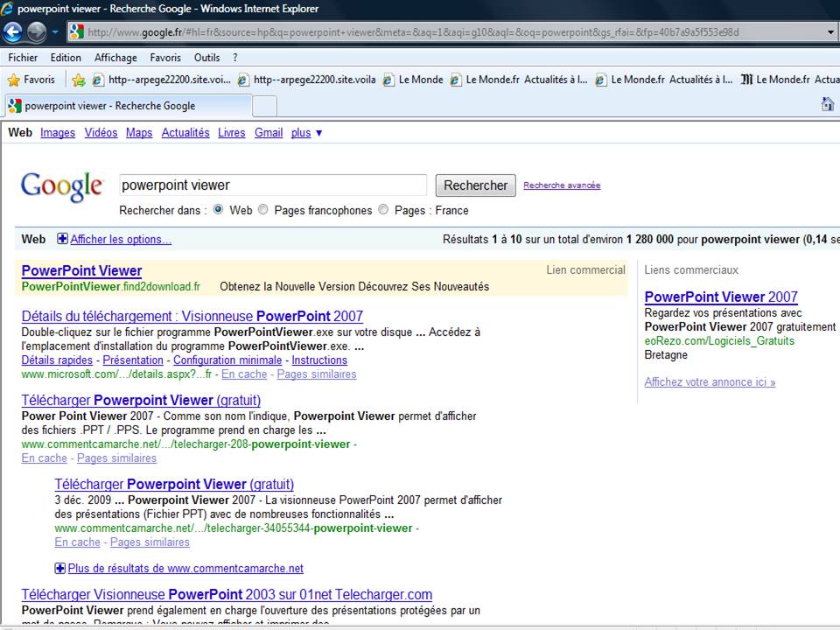This screenshot has height=630, width=840.
Task: Expand Afficher les options plus icon
Action: tap(63, 239)
